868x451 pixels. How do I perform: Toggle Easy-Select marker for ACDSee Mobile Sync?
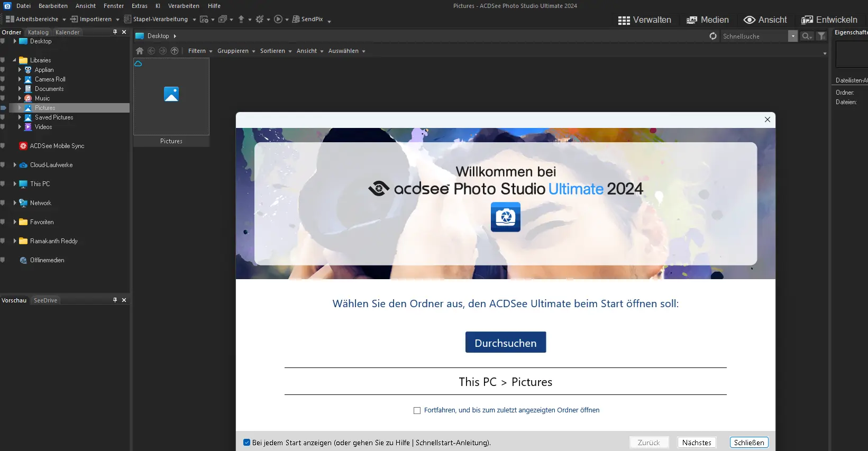tap(3, 146)
